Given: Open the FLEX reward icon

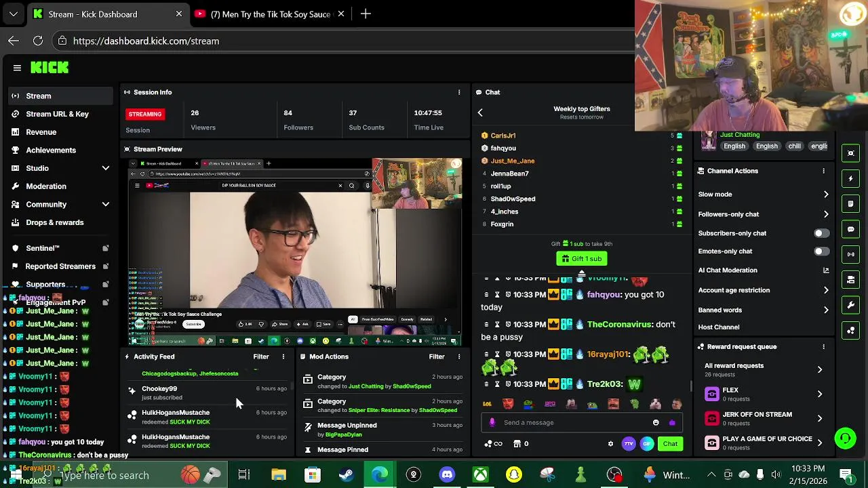Looking at the screenshot, I should [711, 394].
